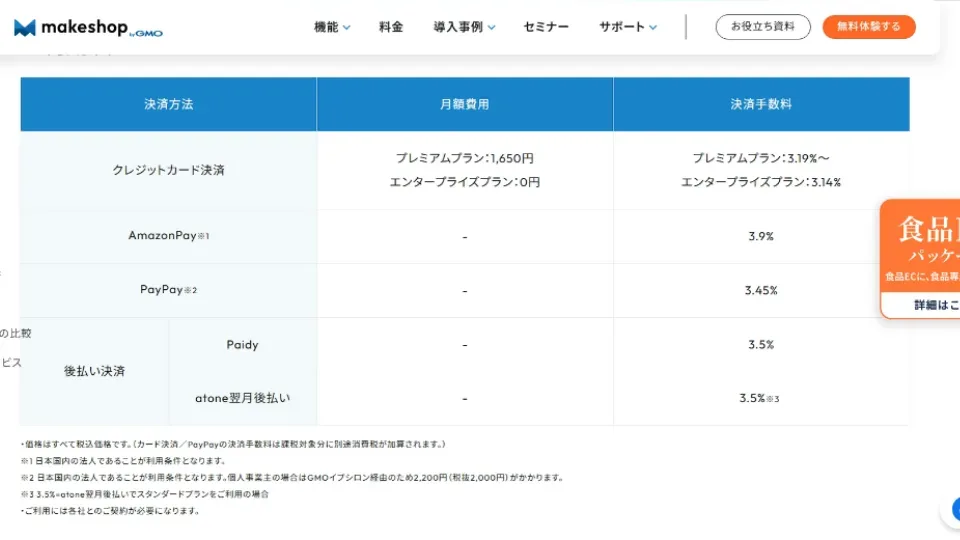Screen dimensions: 960x540
Task: Click the 3.9% AmazonPay fee value
Action: (761, 236)
